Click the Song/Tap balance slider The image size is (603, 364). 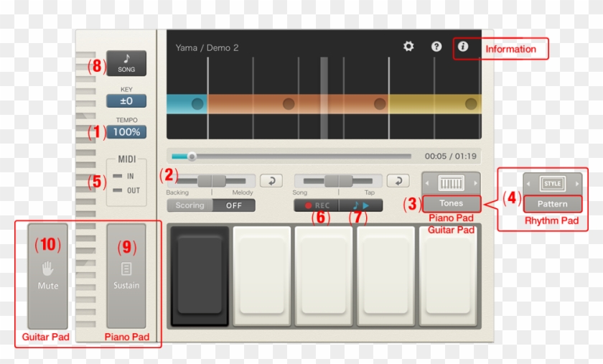pyautogui.click(x=338, y=180)
